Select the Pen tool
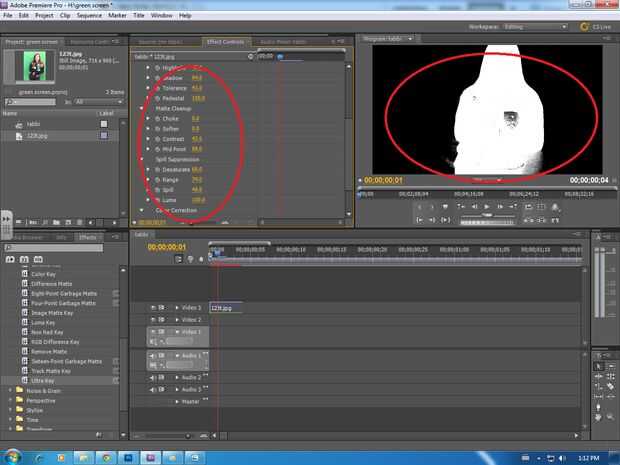 pos(598,406)
